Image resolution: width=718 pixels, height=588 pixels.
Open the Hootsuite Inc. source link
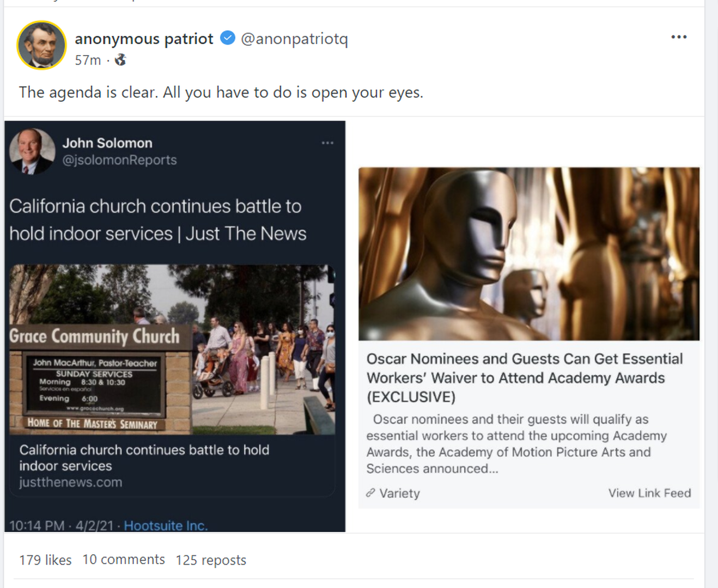[x=166, y=525]
